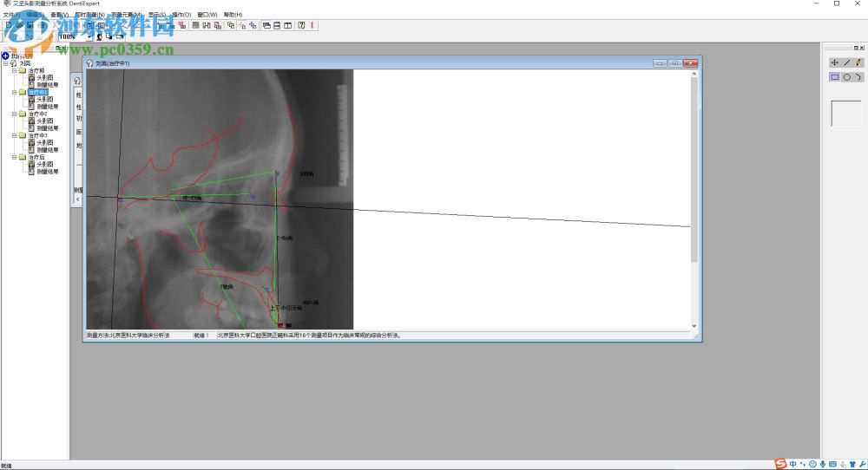Select the 治疗前 tree folder

click(x=36, y=71)
